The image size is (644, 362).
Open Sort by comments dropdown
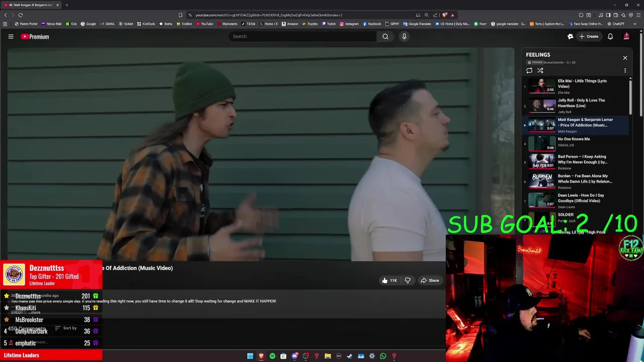(65, 328)
